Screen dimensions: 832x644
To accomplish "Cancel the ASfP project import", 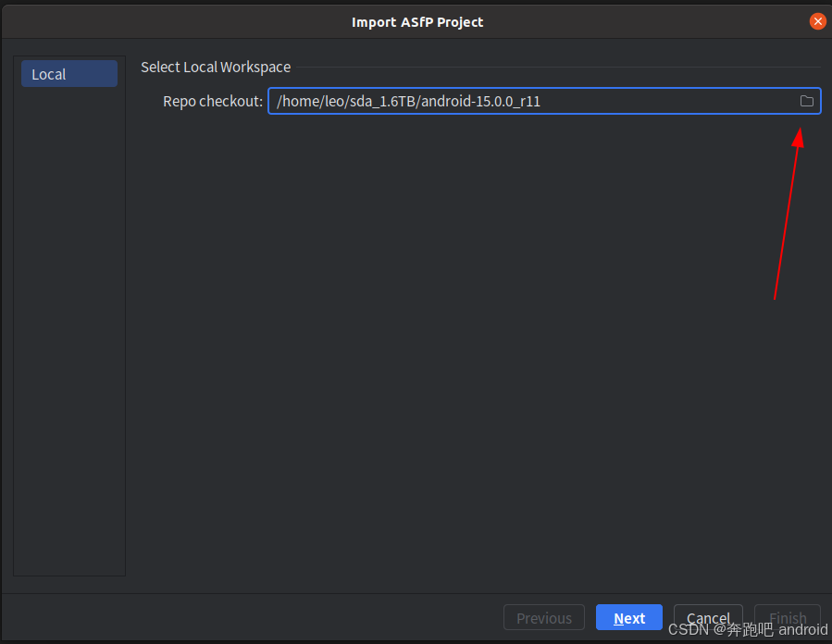I will pos(708,617).
